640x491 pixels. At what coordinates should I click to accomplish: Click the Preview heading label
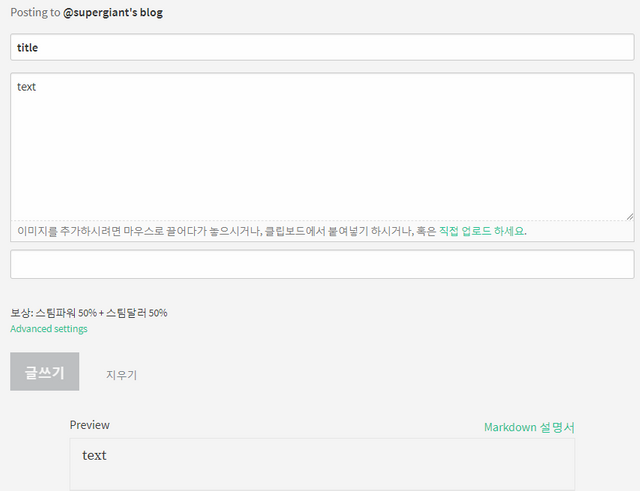point(89,425)
